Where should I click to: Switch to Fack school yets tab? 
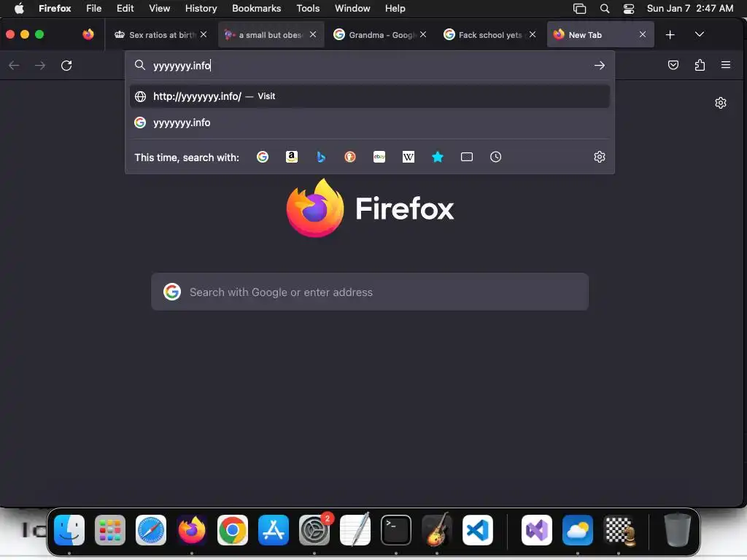(491, 35)
